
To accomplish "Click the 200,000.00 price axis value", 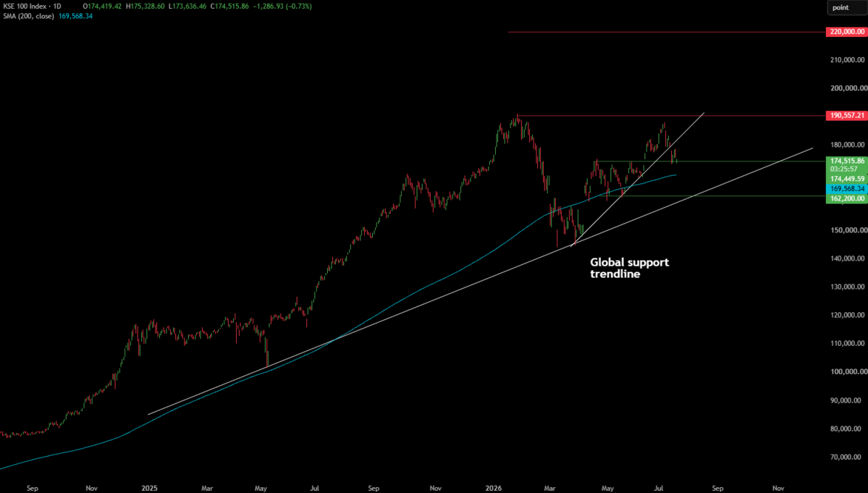I will 848,88.
